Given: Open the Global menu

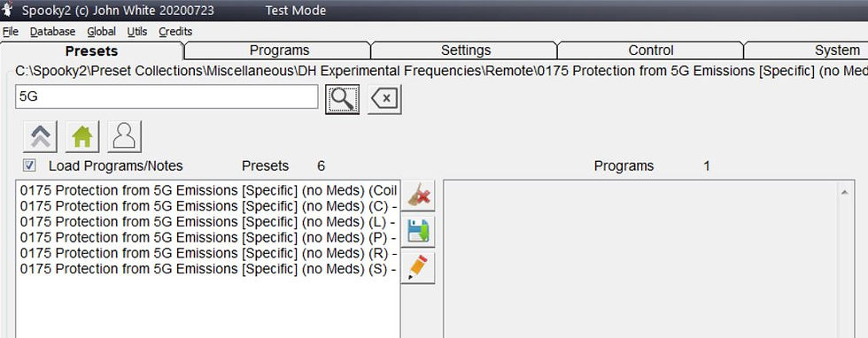Looking at the screenshot, I should [x=101, y=32].
